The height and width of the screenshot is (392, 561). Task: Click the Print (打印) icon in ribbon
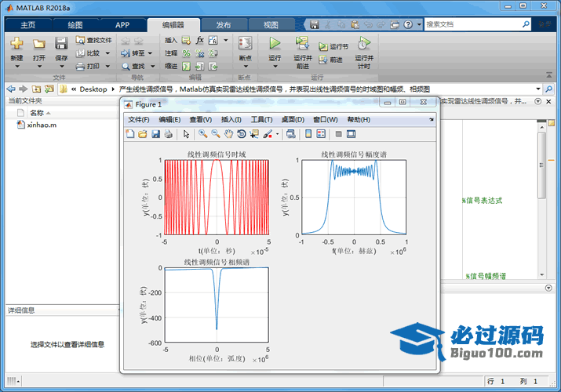click(x=81, y=67)
